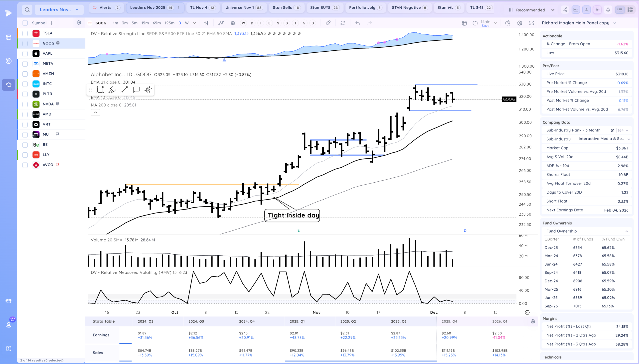Toggle fullscreen chart icon
The width and height of the screenshot is (639, 364).
pyautogui.click(x=531, y=23)
